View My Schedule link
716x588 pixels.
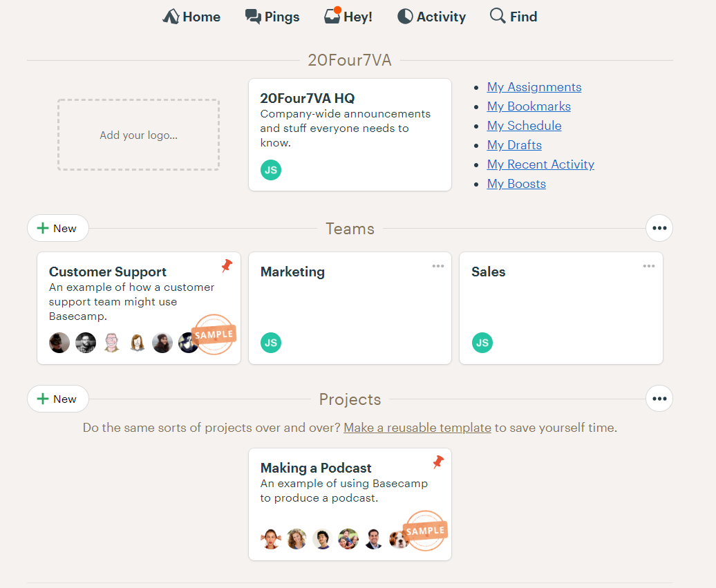click(524, 126)
